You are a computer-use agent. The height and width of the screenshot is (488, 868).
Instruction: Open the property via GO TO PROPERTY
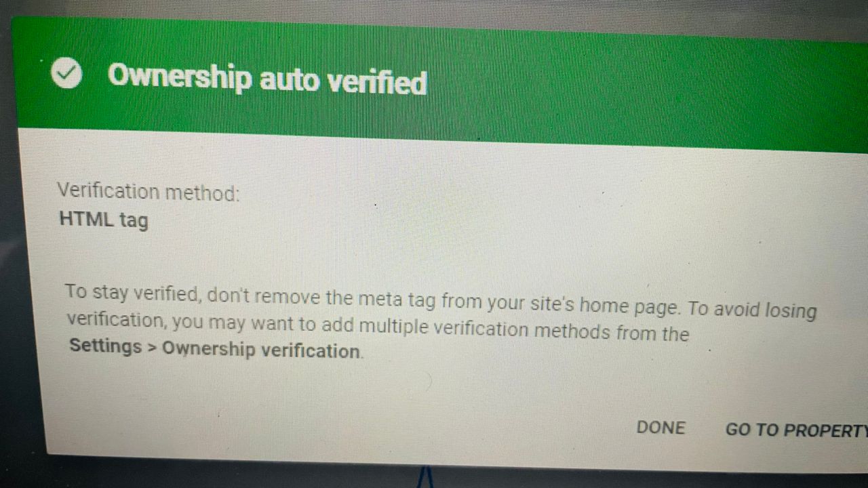tap(797, 430)
